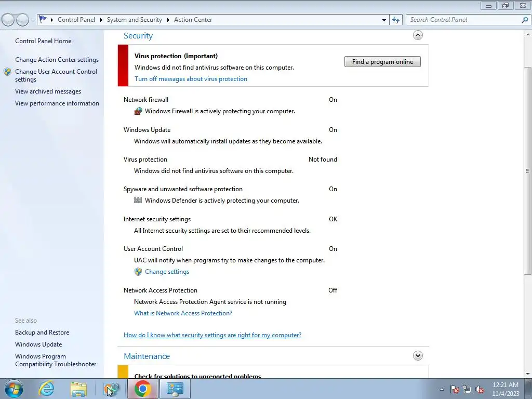Image resolution: width=532 pixels, height=399 pixels.
Task: Click Turn off messages about virus protection
Action: click(x=191, y=79)
